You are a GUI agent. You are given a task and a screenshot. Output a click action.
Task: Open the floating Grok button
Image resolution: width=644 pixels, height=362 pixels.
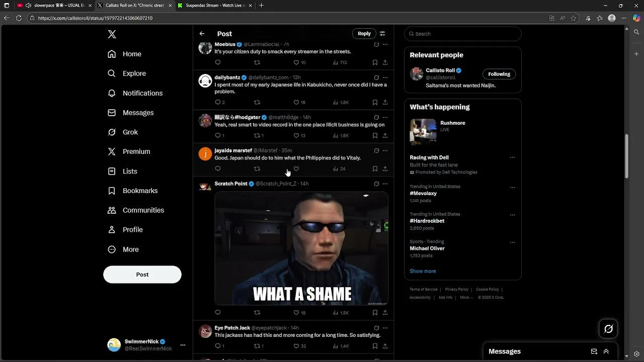pos(608,329)
